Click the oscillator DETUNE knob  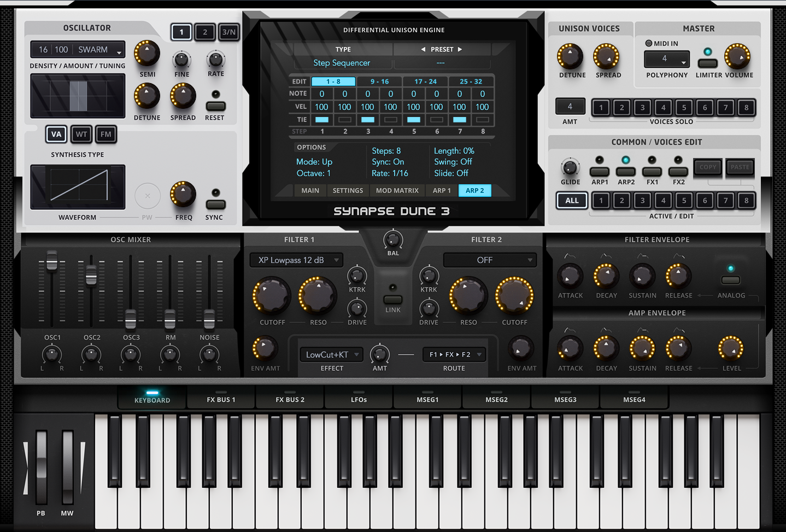point(147,97)
